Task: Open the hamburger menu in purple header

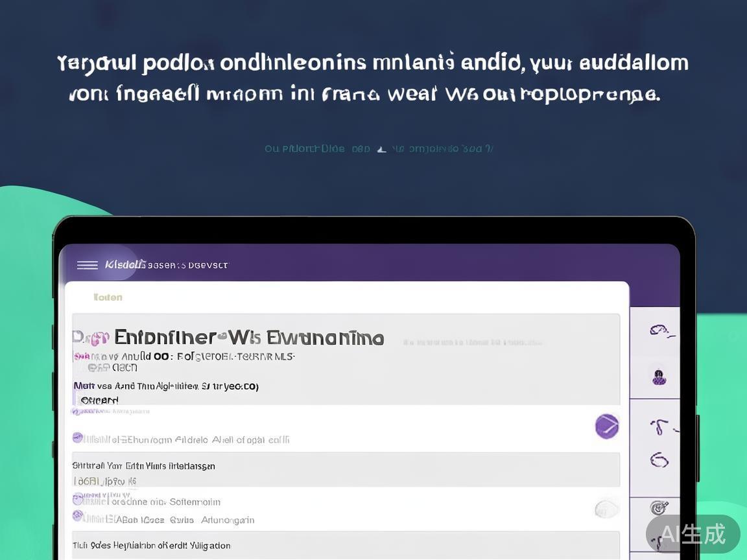Action: [x=87, y=264]
